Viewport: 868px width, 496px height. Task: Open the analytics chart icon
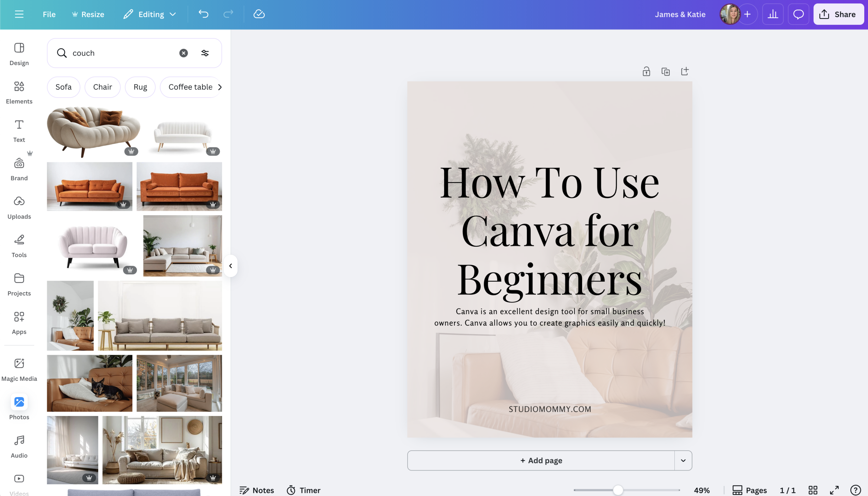773,14
